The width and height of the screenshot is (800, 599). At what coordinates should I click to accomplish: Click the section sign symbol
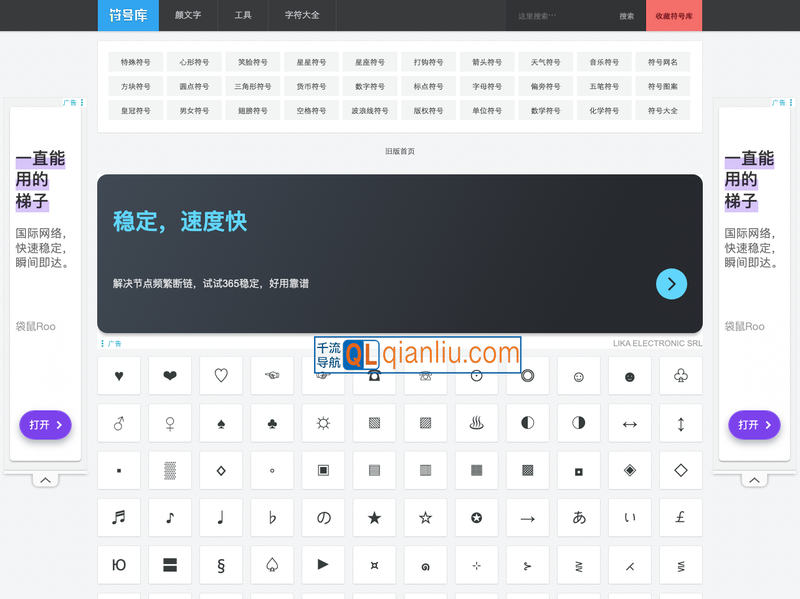(221, 565)
